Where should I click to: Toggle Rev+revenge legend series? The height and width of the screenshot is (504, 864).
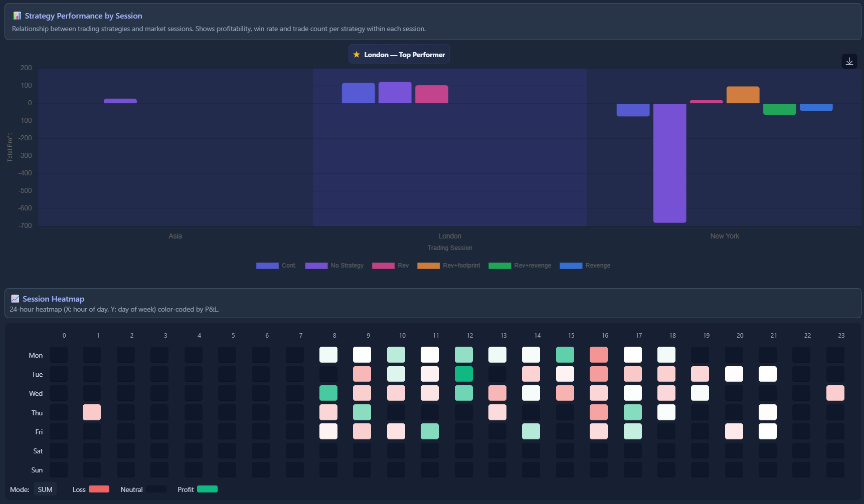pyautogui.click(x=520, y=266)
